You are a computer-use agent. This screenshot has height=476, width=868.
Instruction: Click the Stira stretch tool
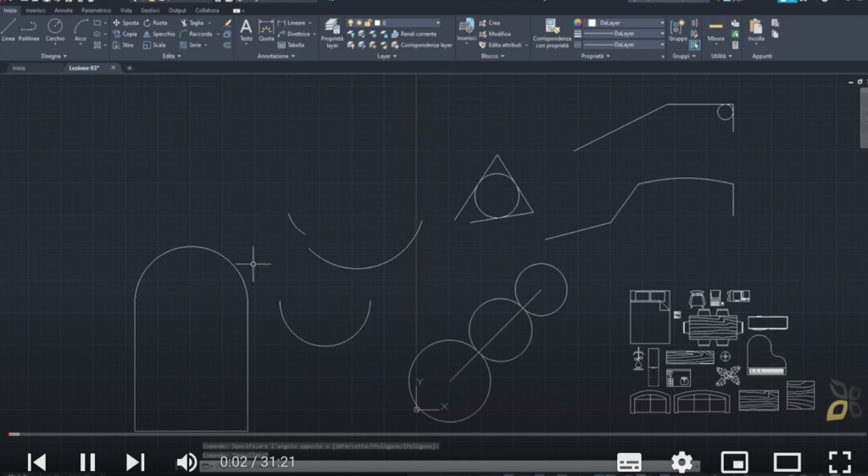[124, 45]
